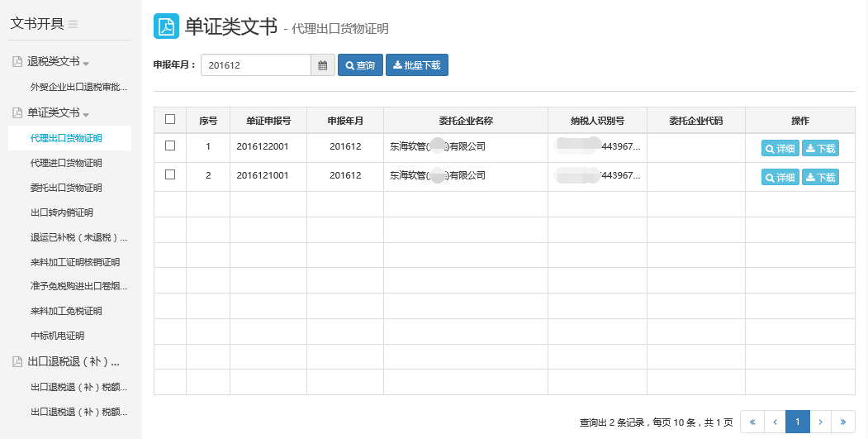Expand the 出口退税退（补） sidebar group

(74, 361)
